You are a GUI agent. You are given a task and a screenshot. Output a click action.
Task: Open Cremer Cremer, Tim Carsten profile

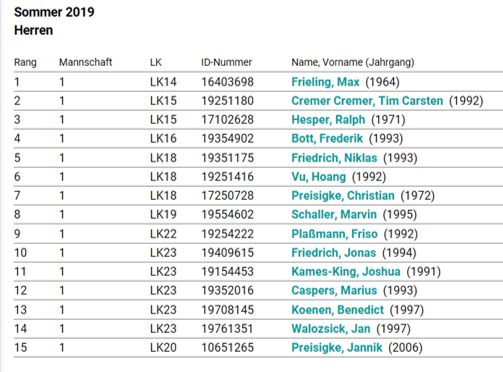[x=367, y=101]
